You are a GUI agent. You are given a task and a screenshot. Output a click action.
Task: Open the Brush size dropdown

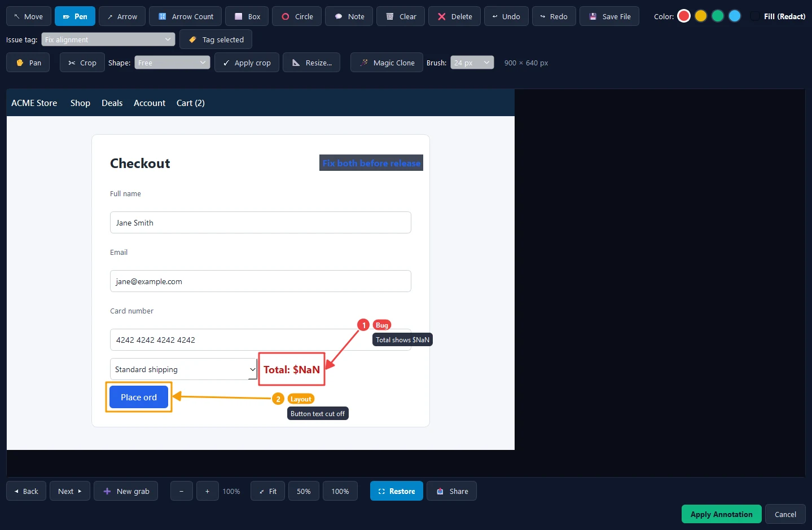tap(472, 63)
